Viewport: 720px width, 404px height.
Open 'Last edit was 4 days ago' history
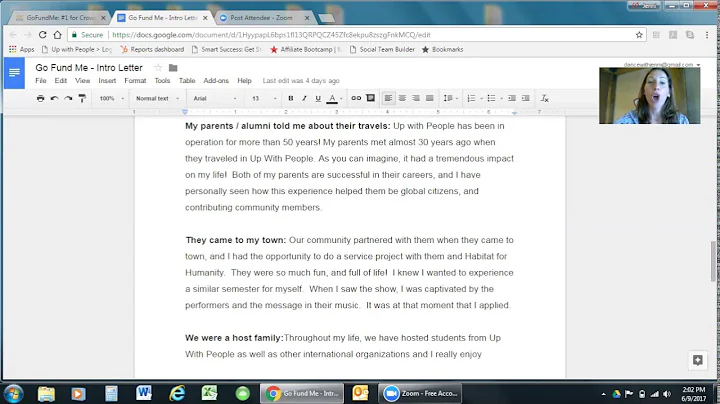click(x=301, y=81)
